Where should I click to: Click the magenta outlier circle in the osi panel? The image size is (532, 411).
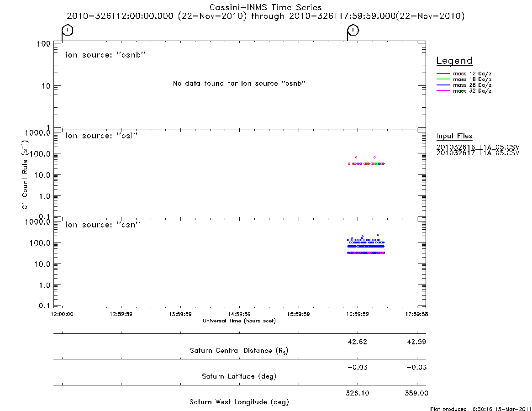pyautogui.click(x=374, y=158)
